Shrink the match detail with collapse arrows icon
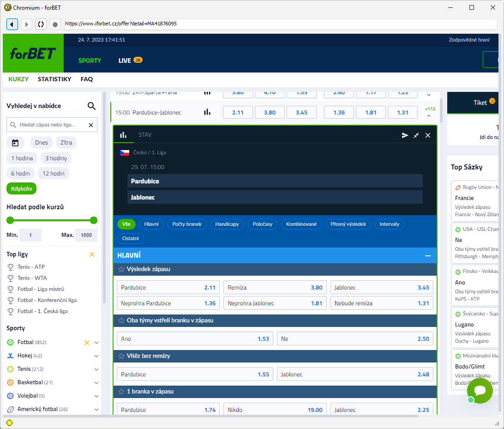Image resolution: width=504 pixels, height=429 pixels. point(416,135)
